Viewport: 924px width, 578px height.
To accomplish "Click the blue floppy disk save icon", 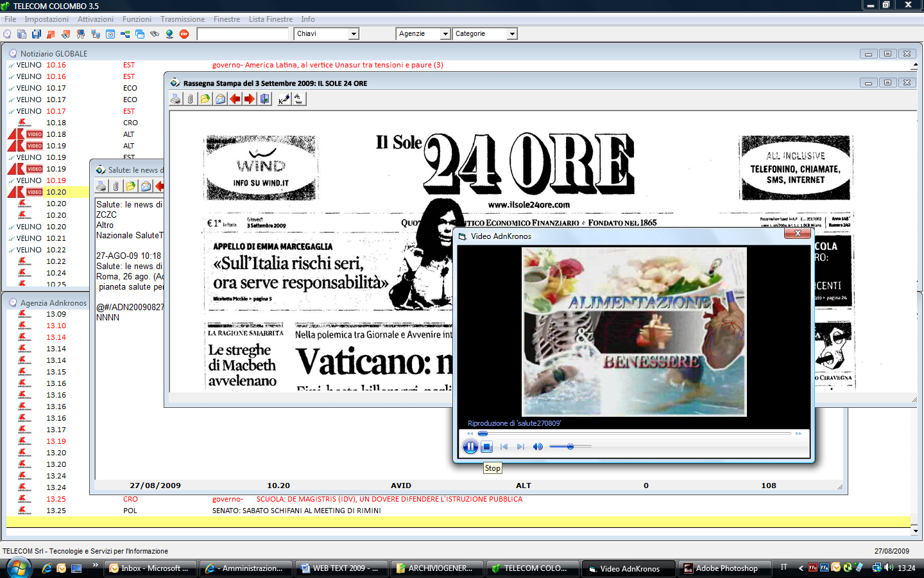I will [37, 34].
